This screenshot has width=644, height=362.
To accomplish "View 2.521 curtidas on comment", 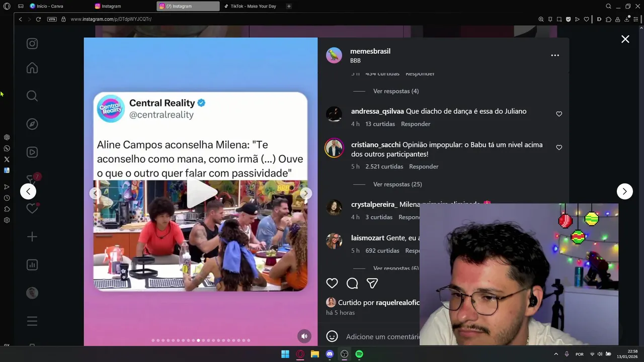I will coord(384,166).
